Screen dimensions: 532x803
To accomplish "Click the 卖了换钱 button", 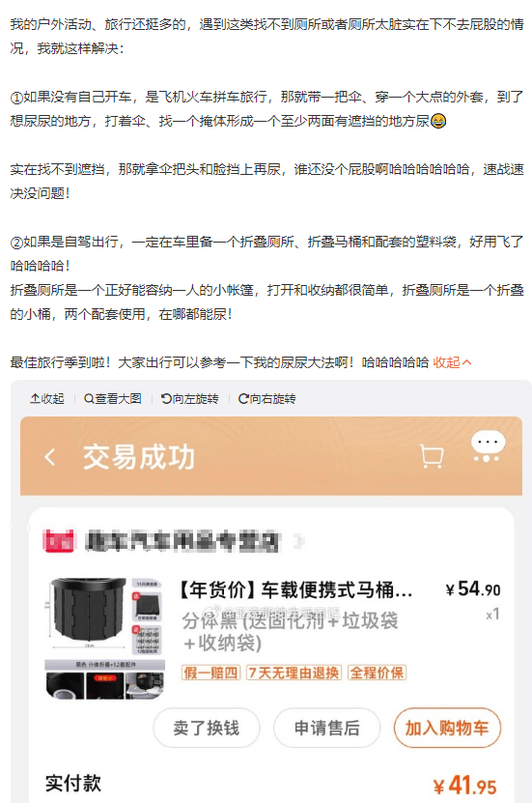I will coord(207,728).
